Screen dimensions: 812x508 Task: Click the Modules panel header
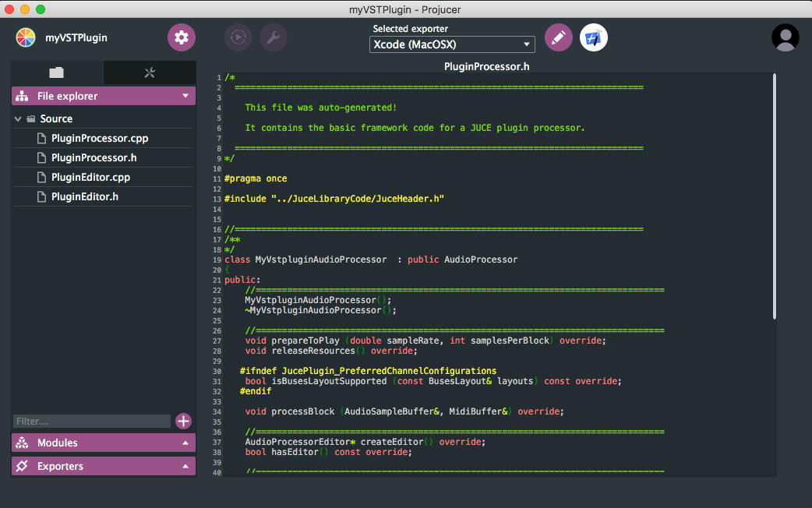pos(104,443)
